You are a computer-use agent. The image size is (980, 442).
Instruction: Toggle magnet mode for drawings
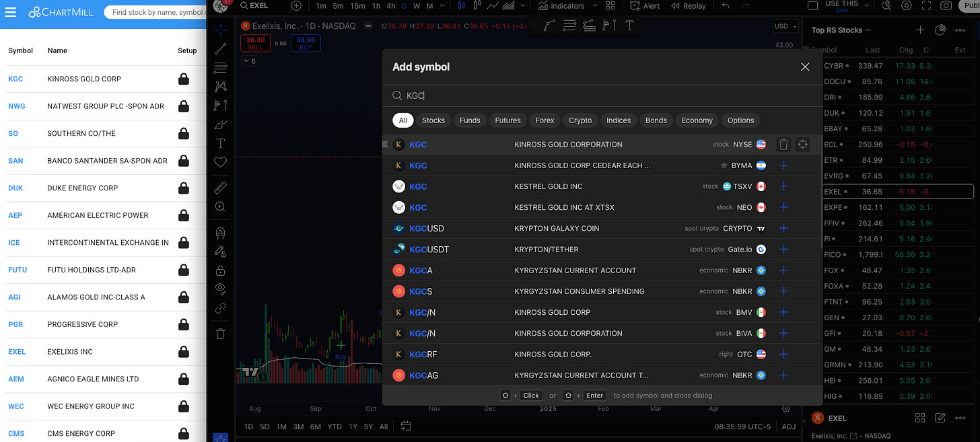tap(221, 233)
